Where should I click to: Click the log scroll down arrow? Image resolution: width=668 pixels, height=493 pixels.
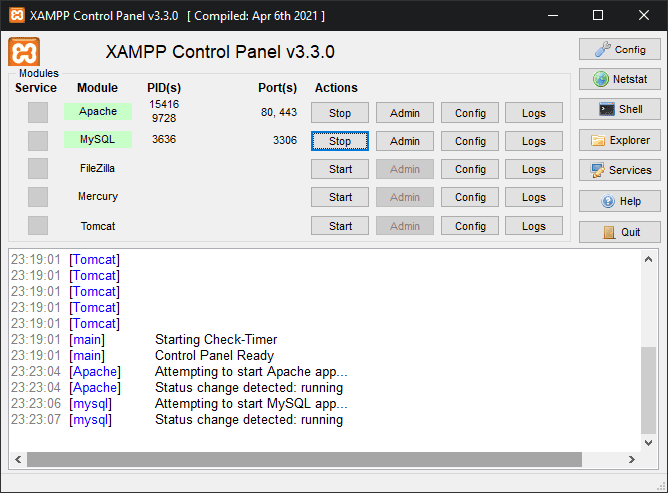pos(648,443)
